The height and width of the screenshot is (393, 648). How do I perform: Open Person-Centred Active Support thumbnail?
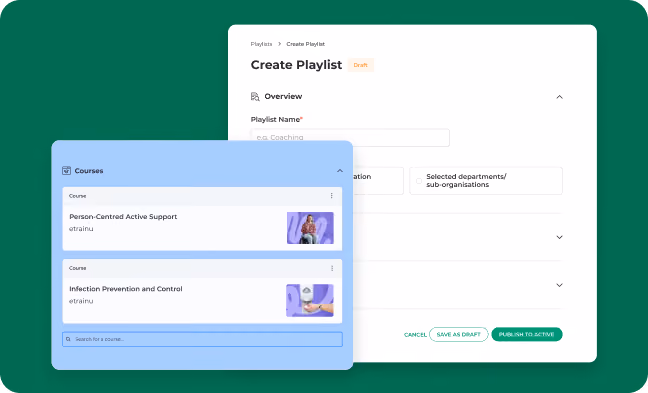coord(310,228)
